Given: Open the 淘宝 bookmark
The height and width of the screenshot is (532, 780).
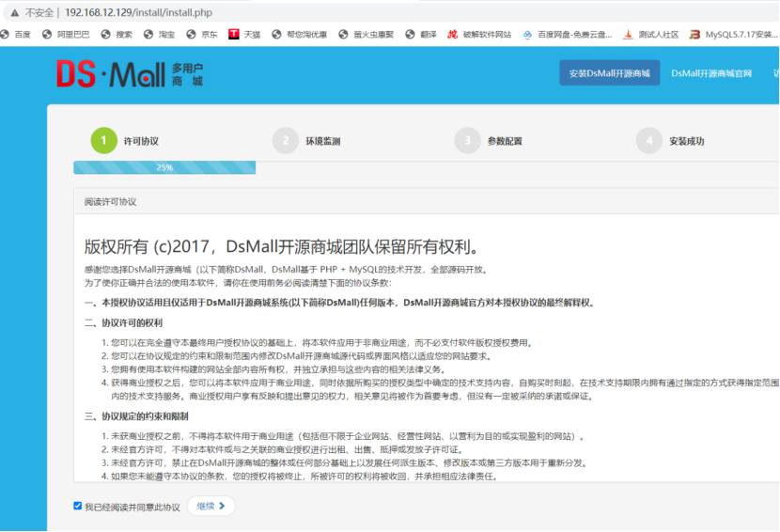Looking at the screenshot, I should 159,35.
